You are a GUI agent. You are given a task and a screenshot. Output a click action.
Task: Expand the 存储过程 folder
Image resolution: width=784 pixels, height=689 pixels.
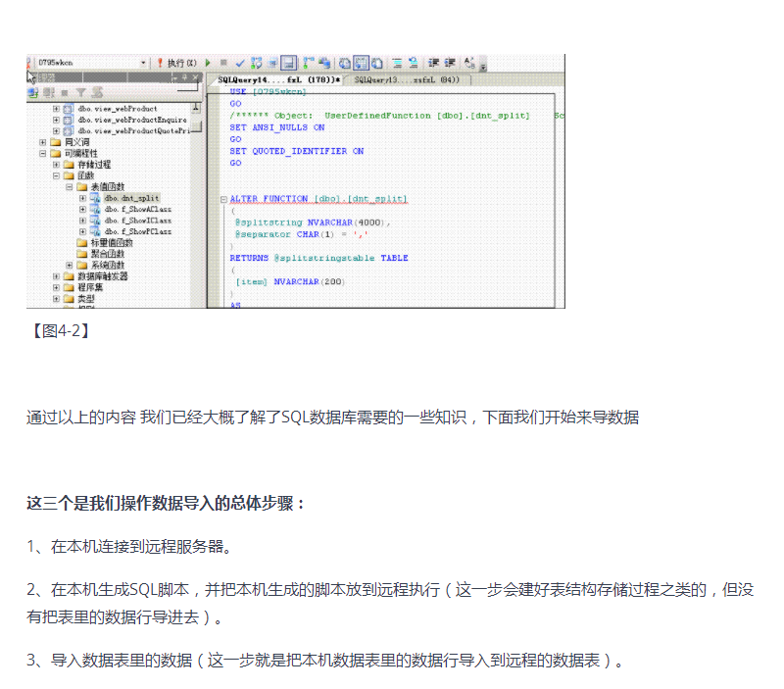click(x=56, y=165)
